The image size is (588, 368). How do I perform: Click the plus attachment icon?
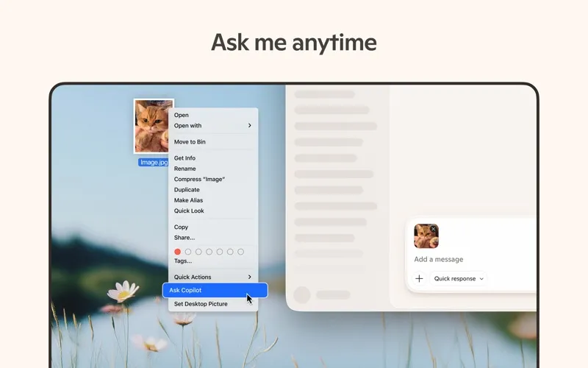pyautogui.click(x=419, y=279)
